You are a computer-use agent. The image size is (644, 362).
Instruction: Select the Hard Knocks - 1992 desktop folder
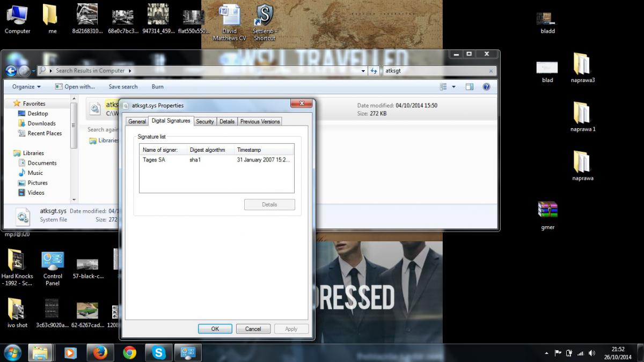coord(17,268)
